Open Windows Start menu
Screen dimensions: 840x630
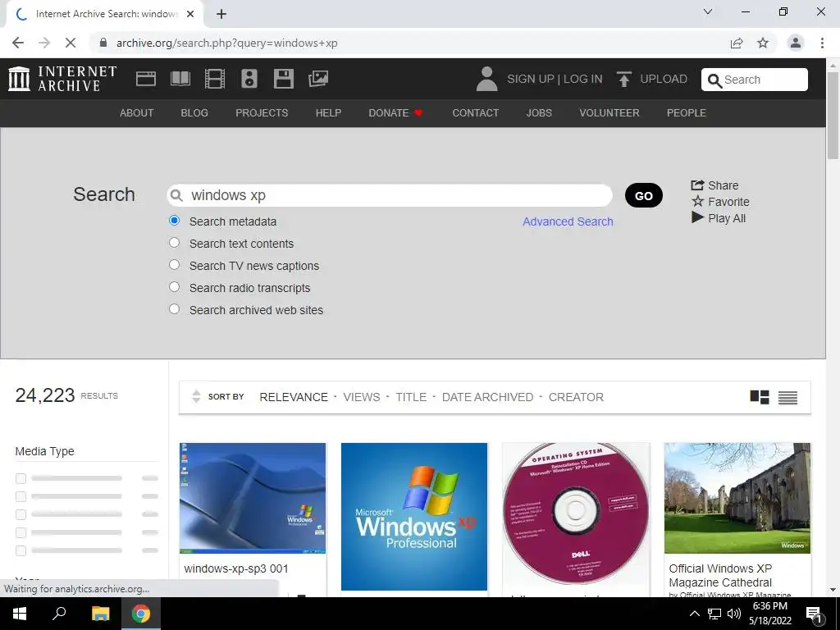click(20, 614)
